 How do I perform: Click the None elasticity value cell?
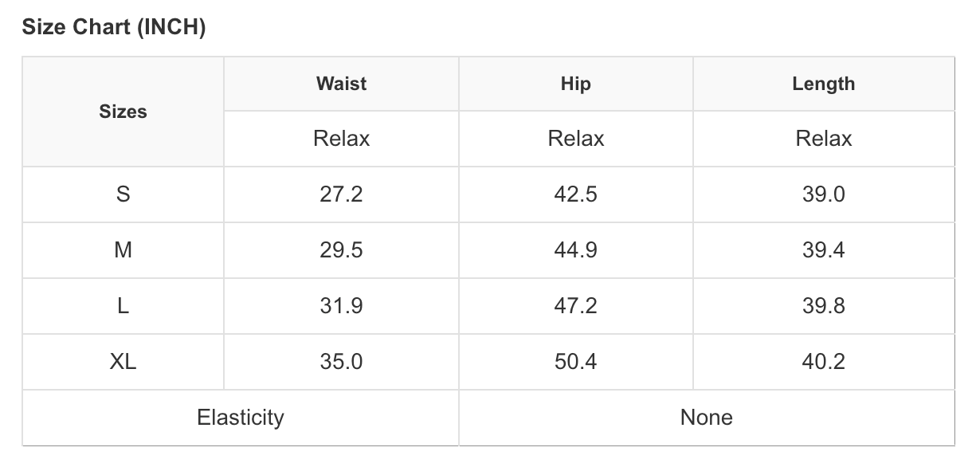click(706, 418)
